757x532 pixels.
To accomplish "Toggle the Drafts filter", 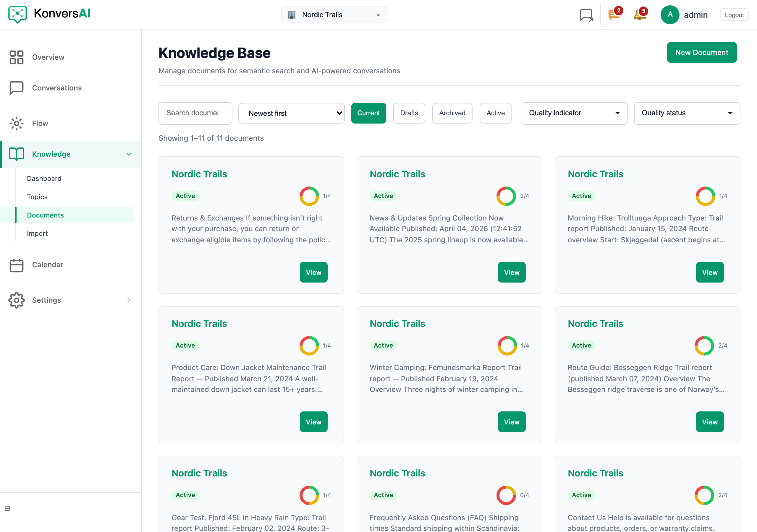I will 409,113.
